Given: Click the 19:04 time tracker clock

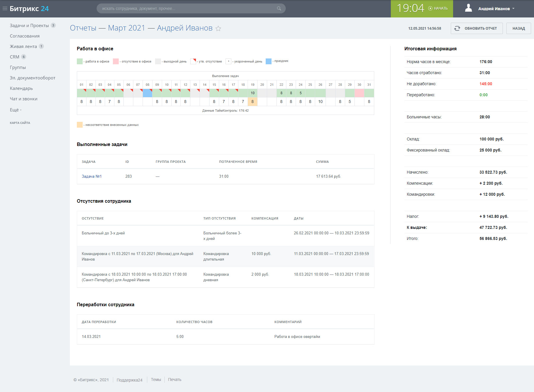Looking at the screenshot, I should coord(410,8).
